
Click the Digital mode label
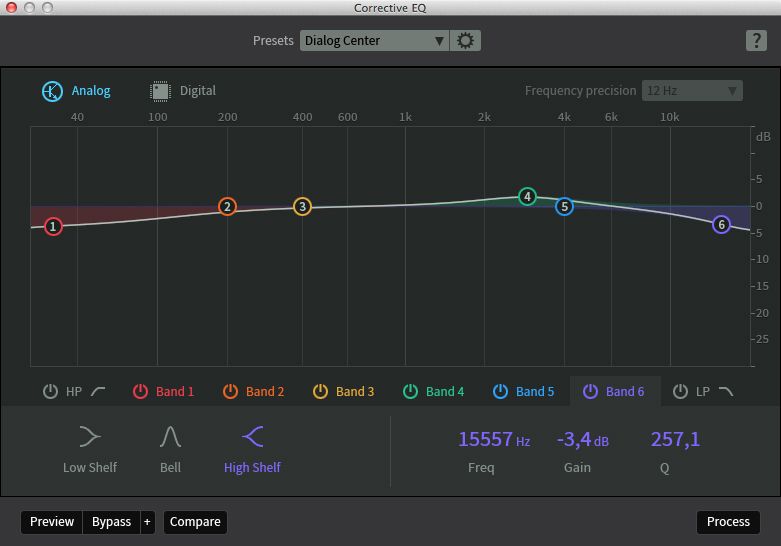point(198,91)
